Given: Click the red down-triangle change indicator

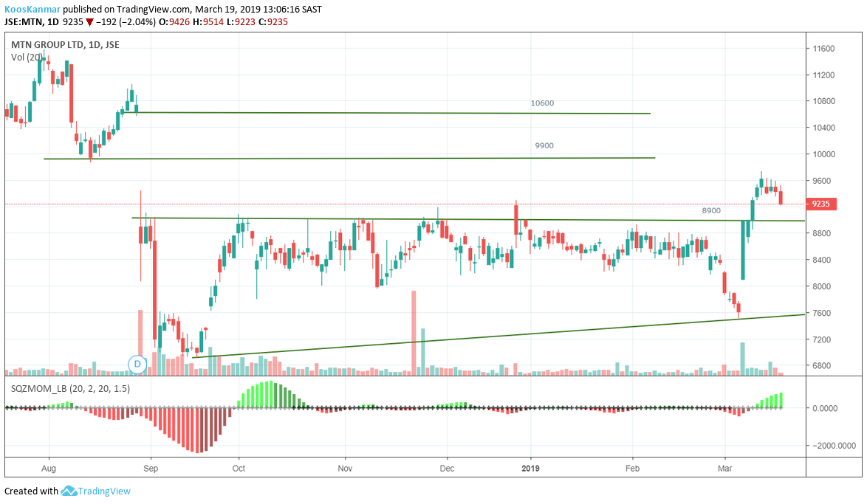Looking at the screenshot, I should click(89, 23).
